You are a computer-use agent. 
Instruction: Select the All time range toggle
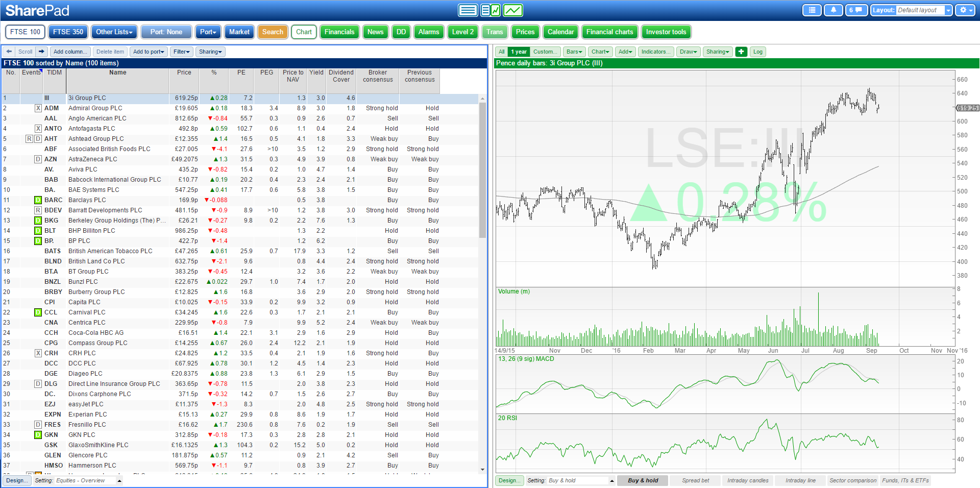502,52
